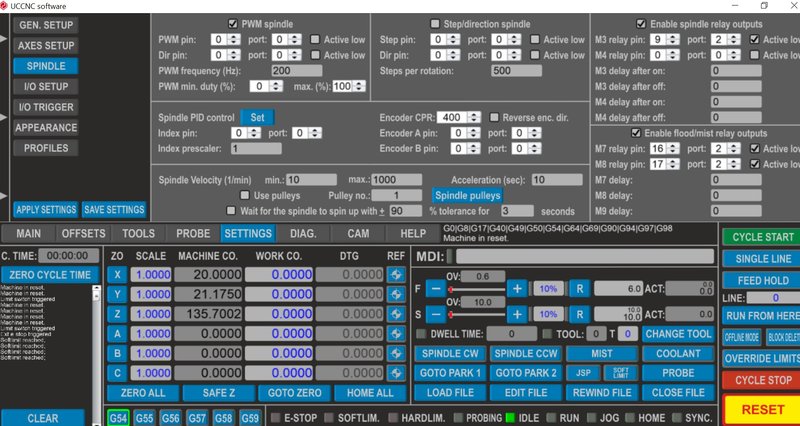
Task: Reference the Z axis home icon
Action: click(x=396, y=314)
